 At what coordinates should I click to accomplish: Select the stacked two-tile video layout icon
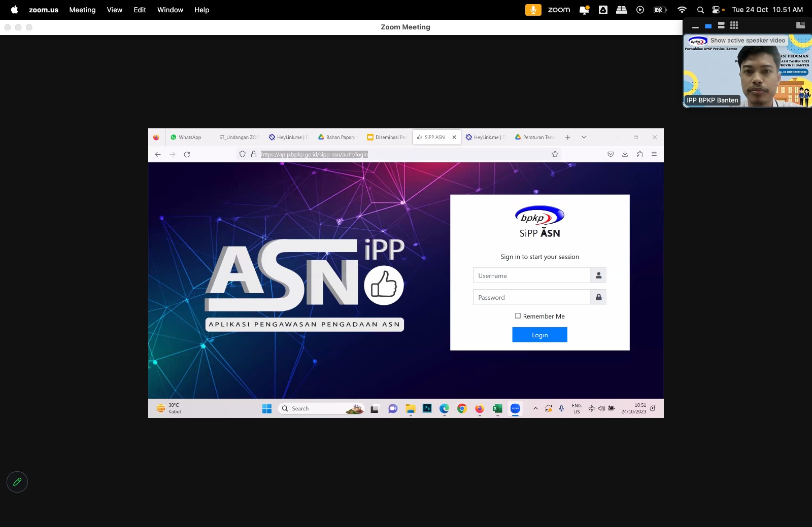coord(721,25)
